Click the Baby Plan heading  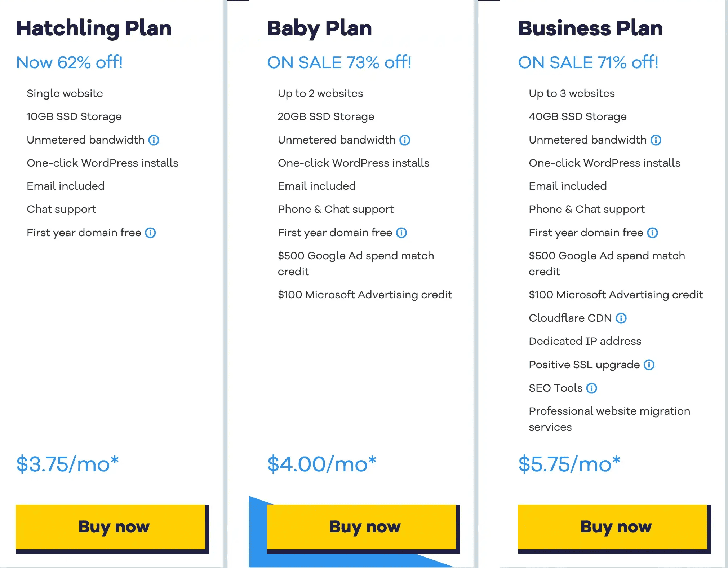[x=319, y=28]
